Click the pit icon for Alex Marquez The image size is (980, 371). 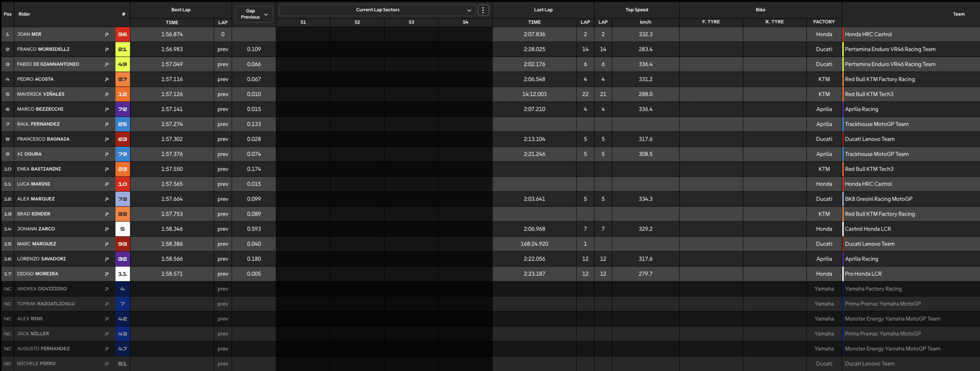pos(107,199)
